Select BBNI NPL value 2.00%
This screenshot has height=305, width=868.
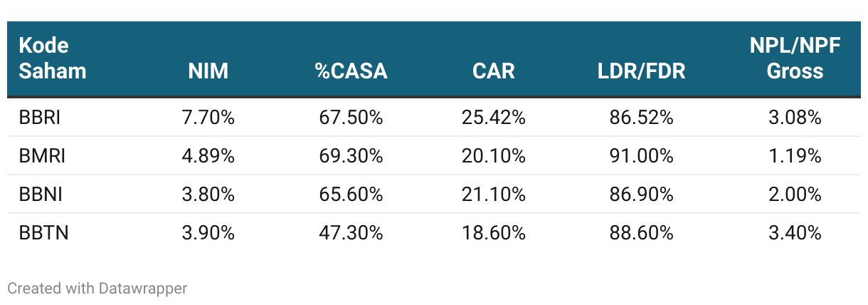(x=795, y=195)
